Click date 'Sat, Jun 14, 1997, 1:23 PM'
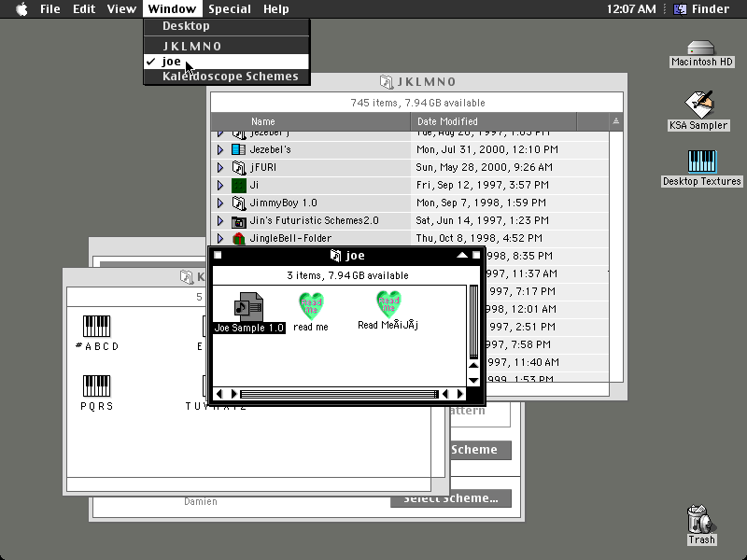The image size is (747, 560). [482, 220]
